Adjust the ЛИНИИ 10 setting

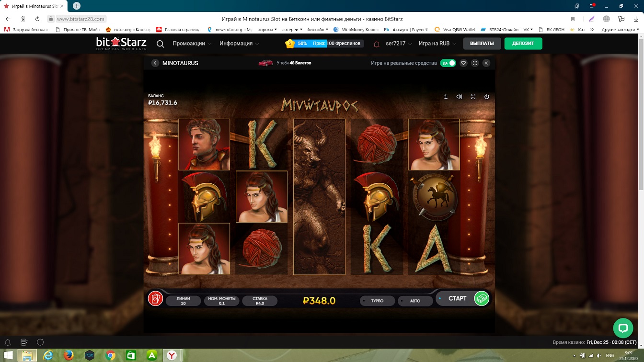(183, 301)
